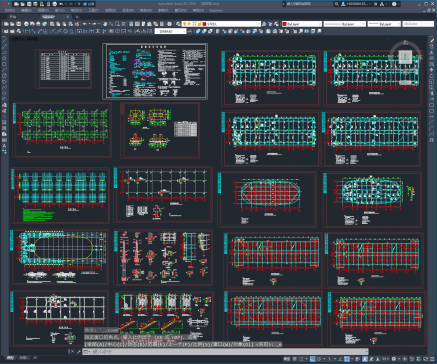437x364 pixels.
Task: Close the current drawing file tab
Action: 68,16
